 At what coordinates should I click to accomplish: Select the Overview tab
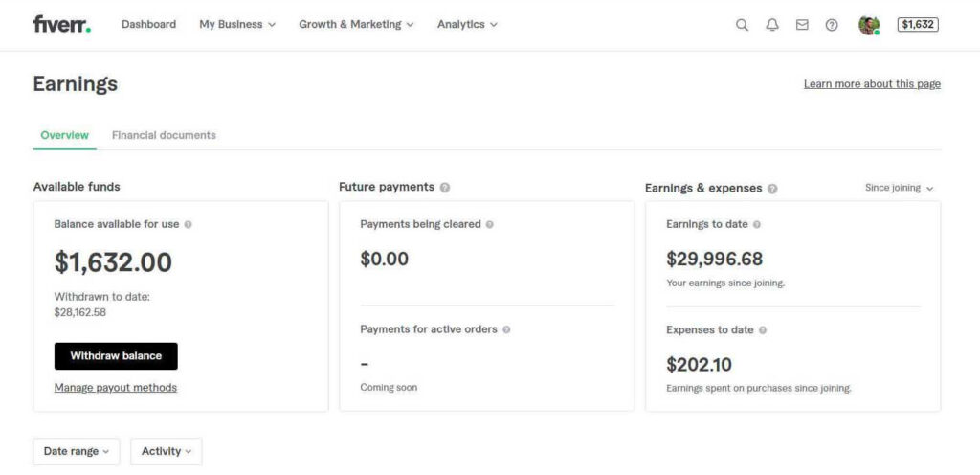(x=64, y=135)
